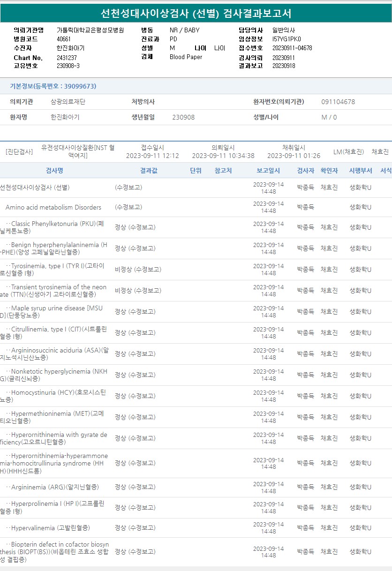Click the Chart No. value 2431237
Viewport: 392px width, 571px height.
point(67,58)
